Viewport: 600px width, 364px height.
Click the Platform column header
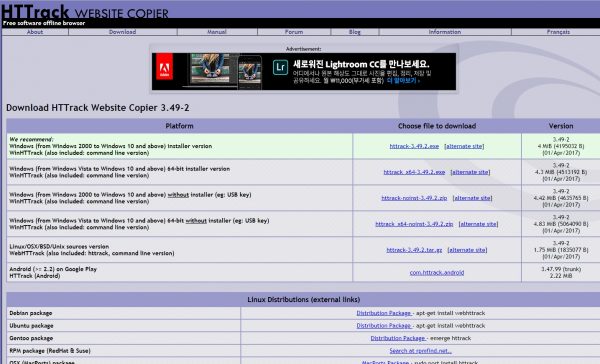click(x=179, y=126)
